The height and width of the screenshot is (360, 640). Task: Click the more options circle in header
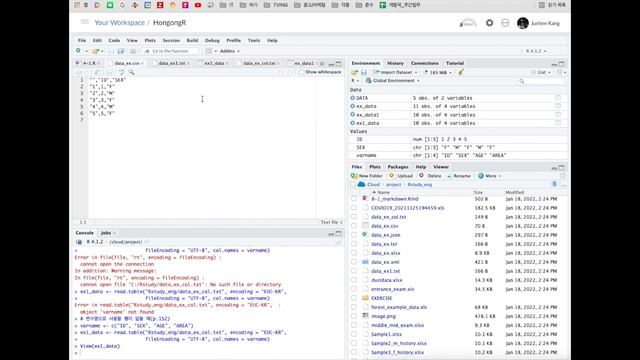505,23
